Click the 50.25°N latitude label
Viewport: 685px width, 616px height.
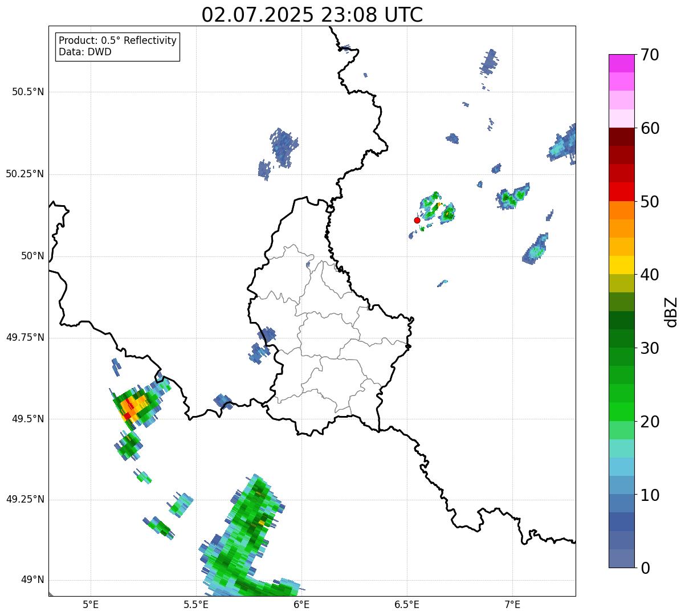point(25,174)
